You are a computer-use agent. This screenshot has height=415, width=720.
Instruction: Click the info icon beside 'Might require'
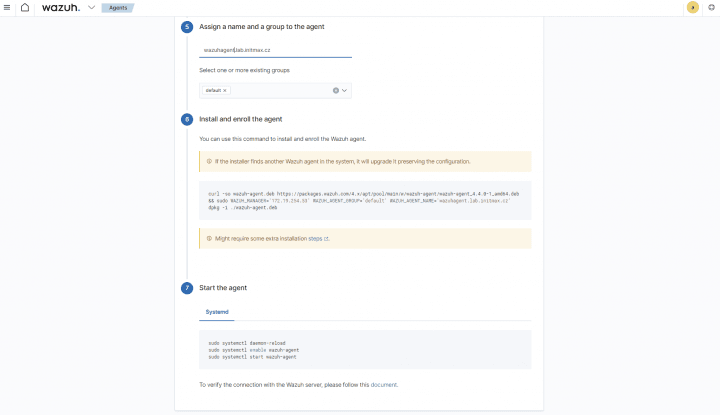coord(209,238)
